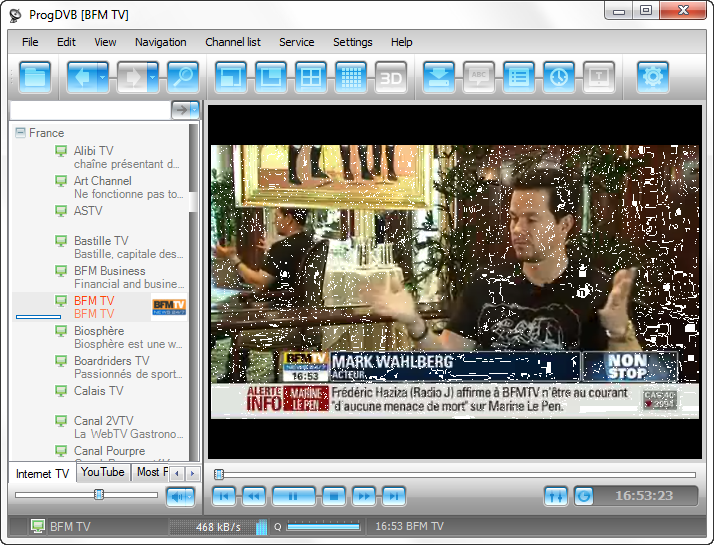Open the teletext screen icon
The width and height of the screenshot is (714, 545).
click(x=599, y=77)
